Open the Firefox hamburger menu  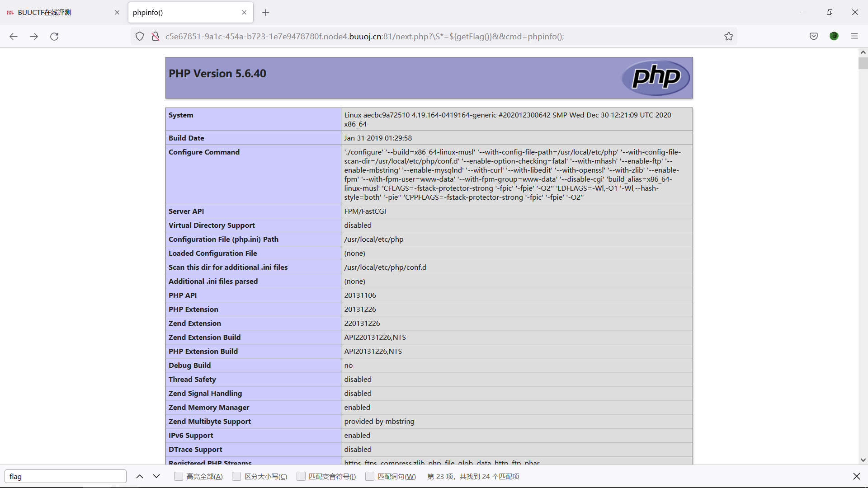(x=854, y=37)
